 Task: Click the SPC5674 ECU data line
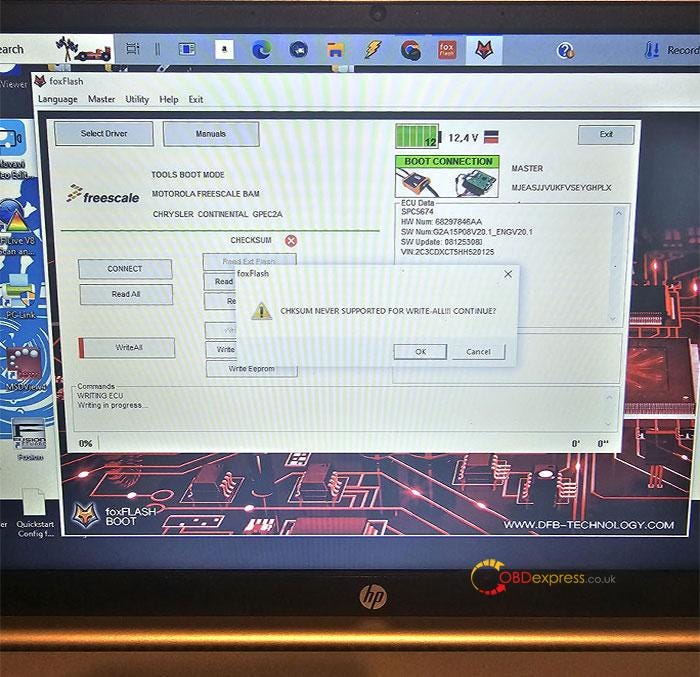[x=417, y=212]
